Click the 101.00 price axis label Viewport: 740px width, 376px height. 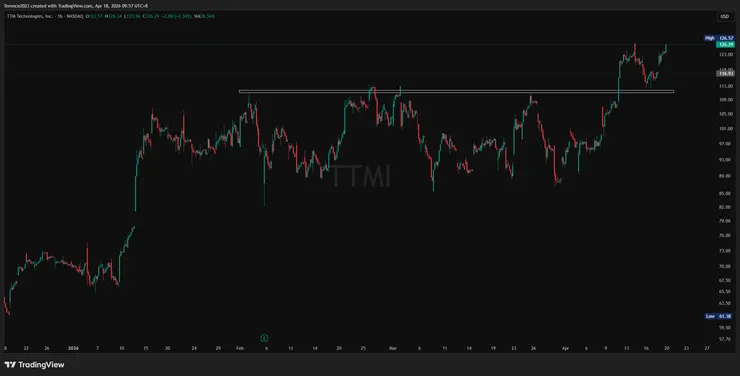point(726,129)
